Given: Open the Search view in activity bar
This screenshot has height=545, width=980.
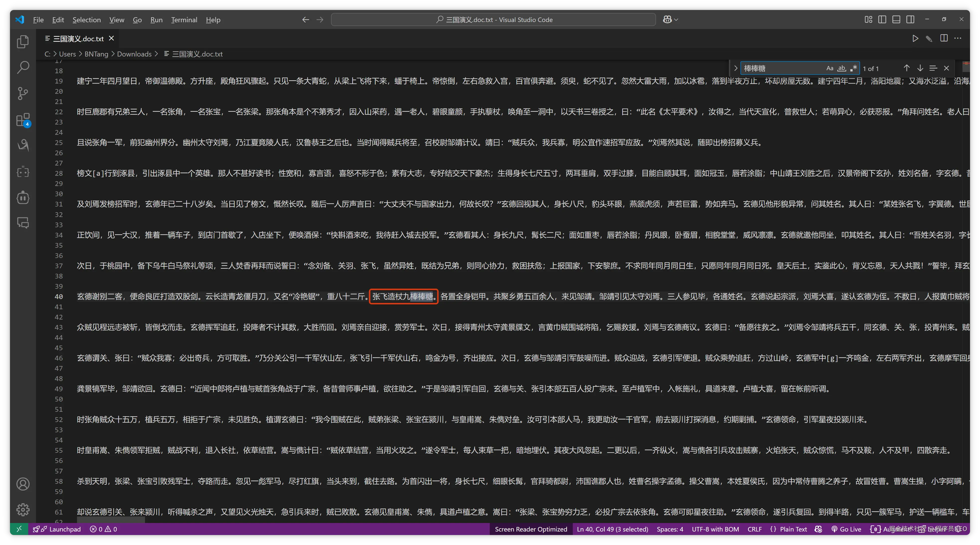Looking at the screenshot, I should click(x=23, y=67).
